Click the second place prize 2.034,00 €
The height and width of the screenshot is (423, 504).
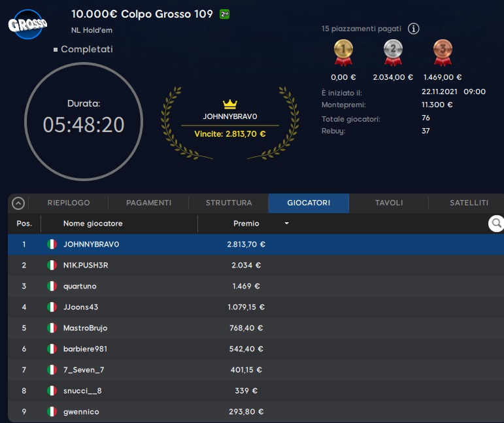click(x=393, y=77)
